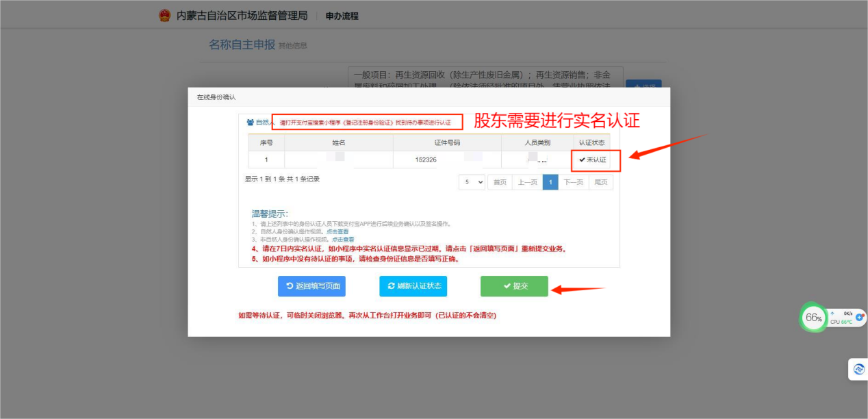
Task: Click 刷新认证状态 refresh button
Action: click(x=413, y=286)
